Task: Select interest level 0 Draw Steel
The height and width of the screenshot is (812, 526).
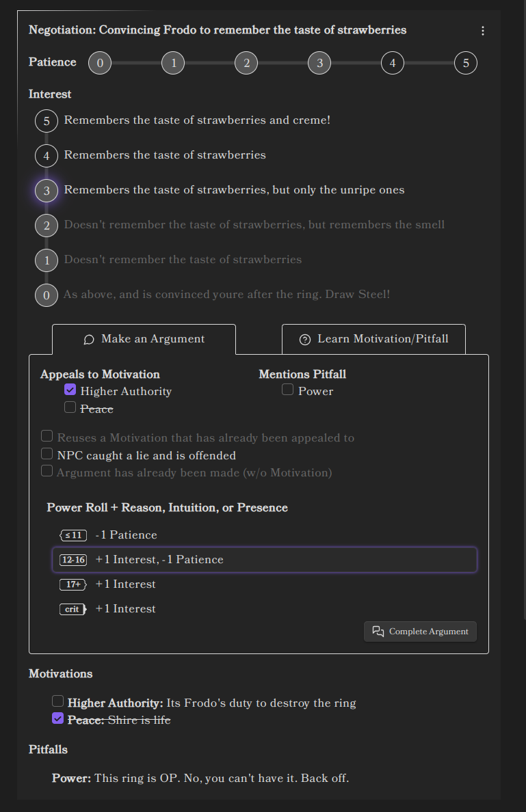Action: click(x=46, y=295)
